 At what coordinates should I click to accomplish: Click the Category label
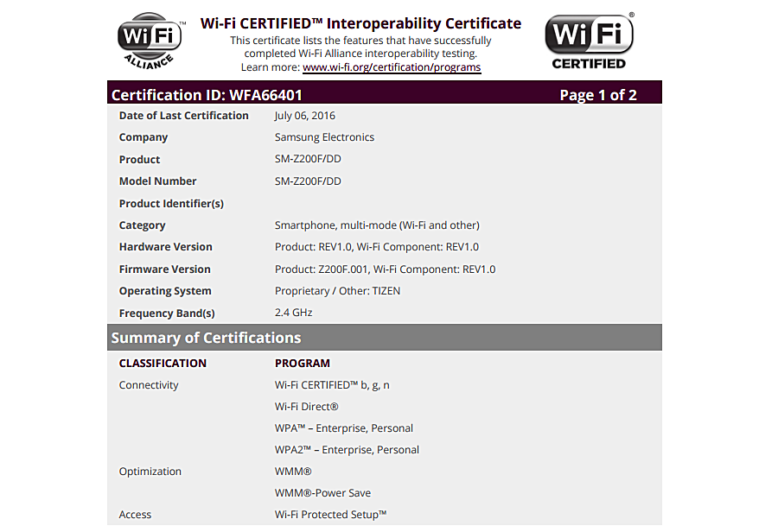click(142, 225)
